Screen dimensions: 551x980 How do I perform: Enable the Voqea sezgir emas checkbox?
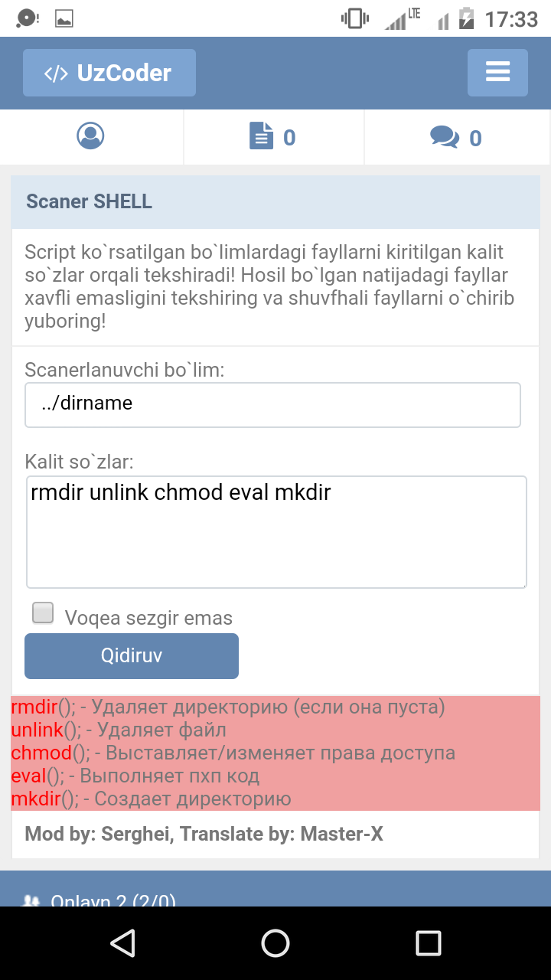pos(43,613)
